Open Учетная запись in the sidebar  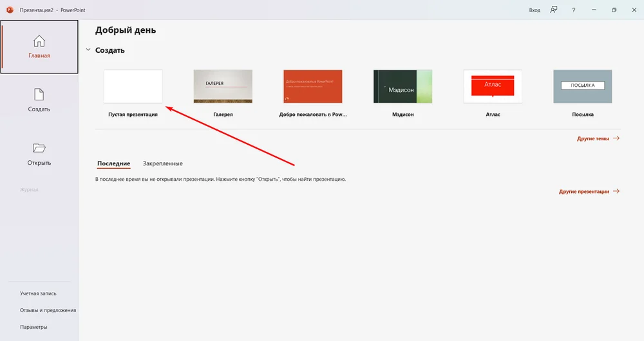[x=38, y=293]
